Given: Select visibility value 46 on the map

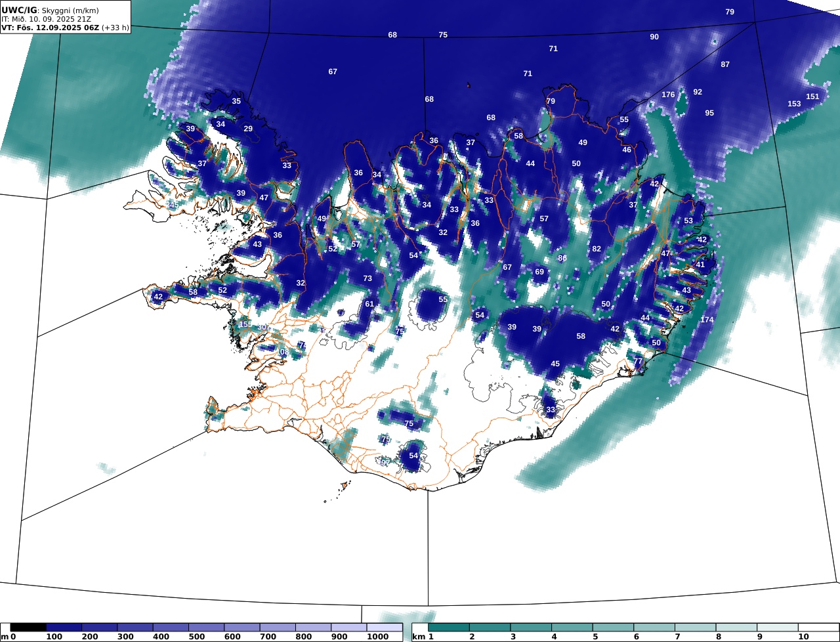Looking at the screenshot, I should click(627, 150).
